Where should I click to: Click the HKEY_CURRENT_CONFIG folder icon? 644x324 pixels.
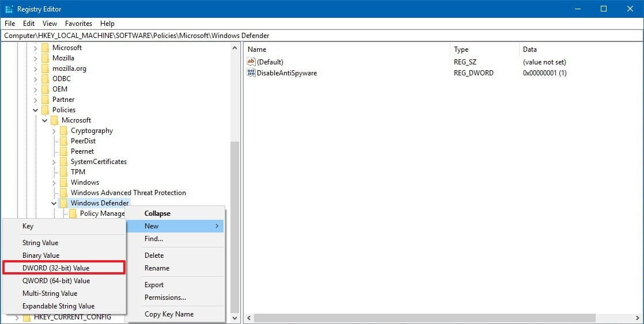26,318
